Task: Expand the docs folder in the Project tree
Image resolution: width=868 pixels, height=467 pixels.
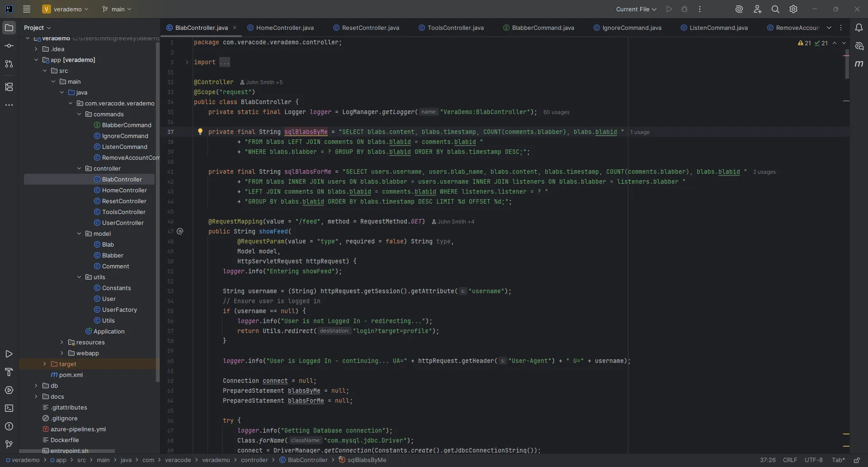Action: tap(36, 396)
